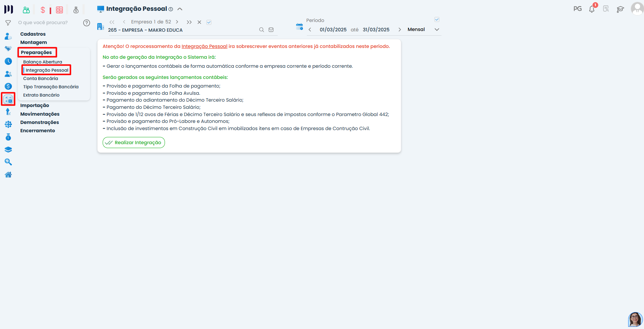Open the user settings sidebar icon
644x329 pixels.
(x=8, y=36)
